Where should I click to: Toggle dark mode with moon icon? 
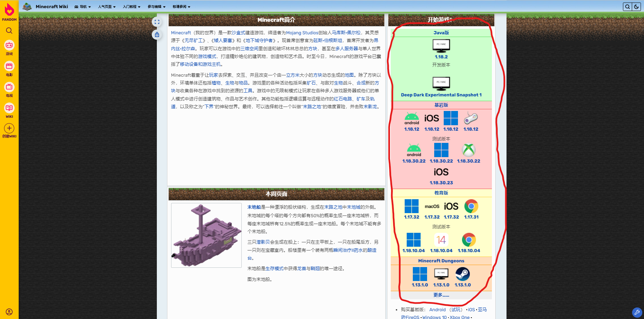point(636,7)
